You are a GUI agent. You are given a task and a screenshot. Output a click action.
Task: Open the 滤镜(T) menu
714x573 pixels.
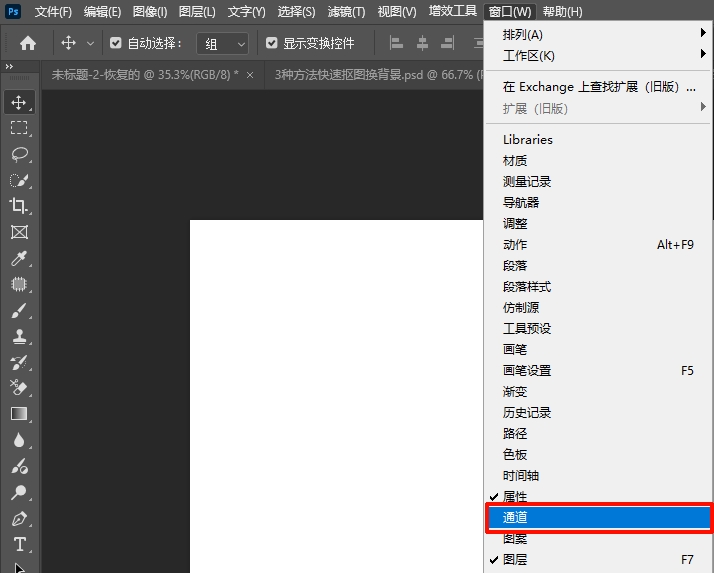pos(346,11)
